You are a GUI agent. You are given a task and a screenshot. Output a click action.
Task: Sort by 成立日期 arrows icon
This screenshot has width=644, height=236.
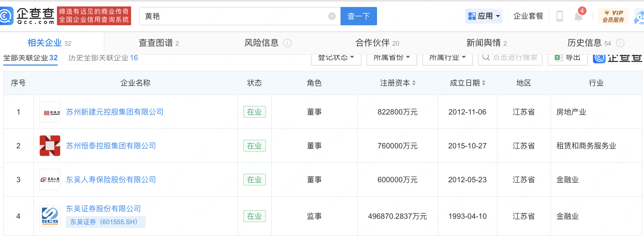coord(484,83)
